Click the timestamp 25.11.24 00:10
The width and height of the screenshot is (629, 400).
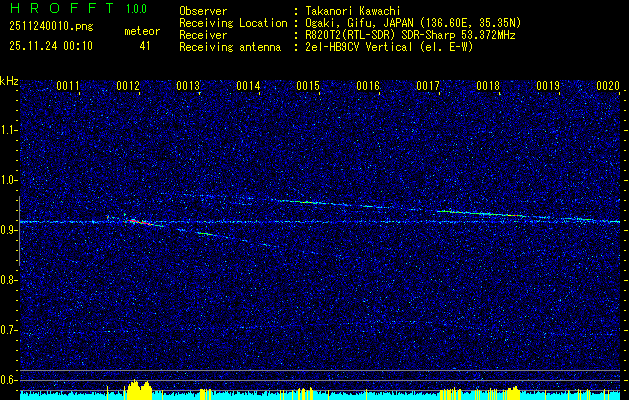51,46
